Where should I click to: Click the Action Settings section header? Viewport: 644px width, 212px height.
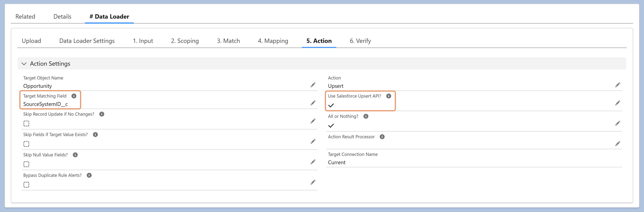[322, 63]
